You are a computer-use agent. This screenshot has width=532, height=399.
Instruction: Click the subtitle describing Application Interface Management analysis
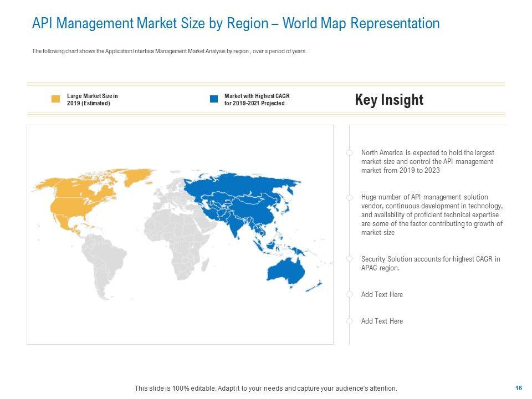click(x=170, y=51)
